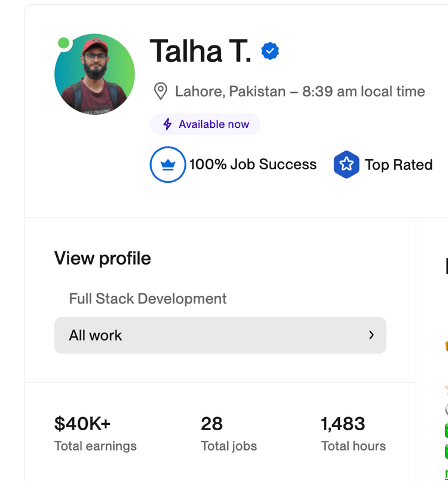
Task: Expand the All work category selector
Action: (220, 335)
